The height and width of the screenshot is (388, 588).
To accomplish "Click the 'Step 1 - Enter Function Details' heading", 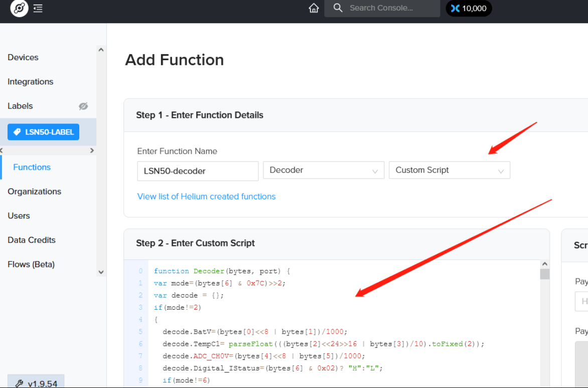I will 200,115.
